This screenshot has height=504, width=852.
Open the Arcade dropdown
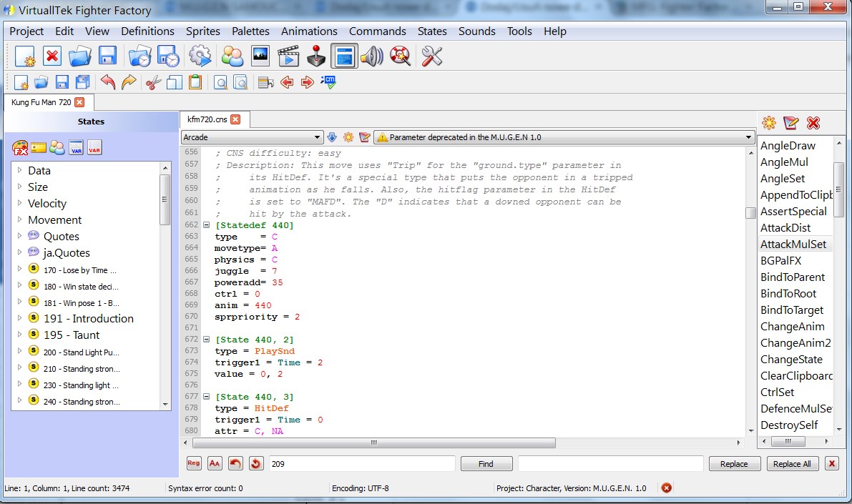[x=252, y=137]
